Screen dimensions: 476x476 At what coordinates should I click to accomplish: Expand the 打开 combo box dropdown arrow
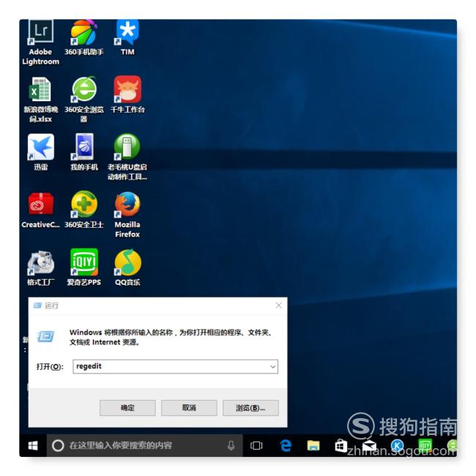272,367
